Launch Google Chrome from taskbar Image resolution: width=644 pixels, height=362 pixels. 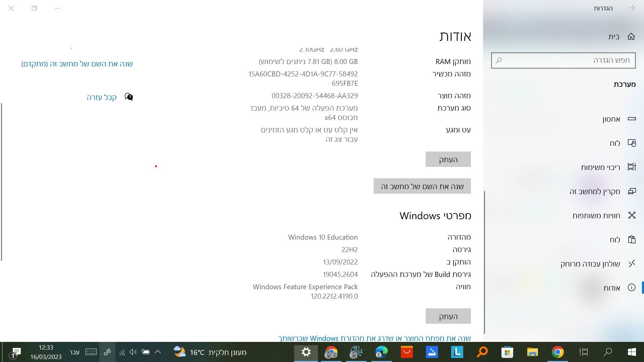557,352
